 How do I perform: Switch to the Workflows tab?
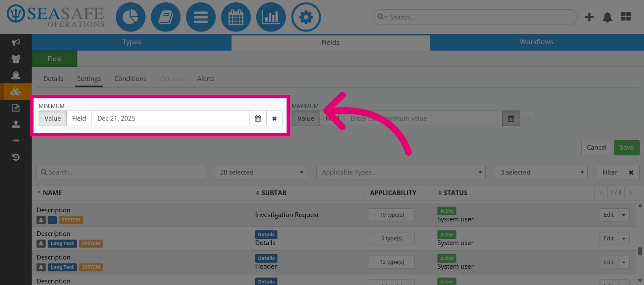coord(537,42)
